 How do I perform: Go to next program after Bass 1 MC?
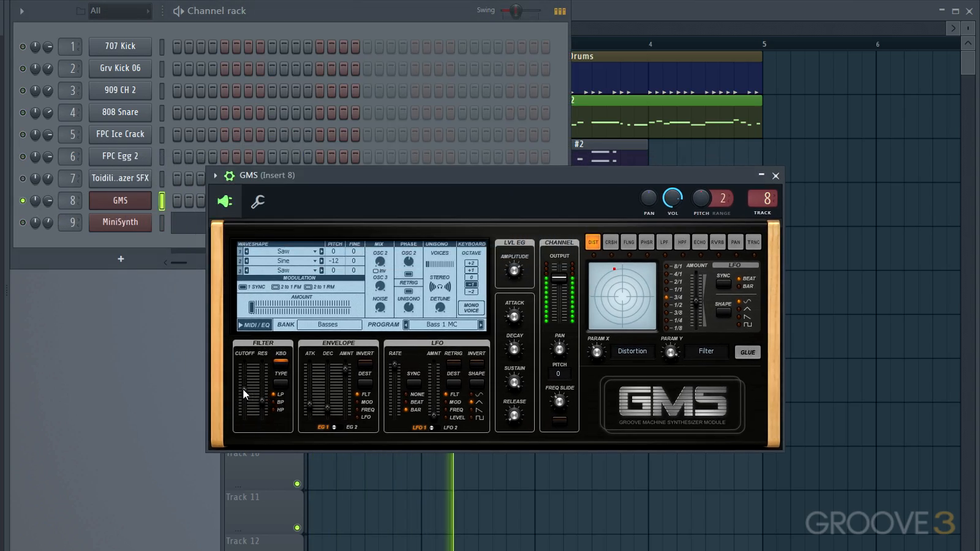(x=481, y=324)
